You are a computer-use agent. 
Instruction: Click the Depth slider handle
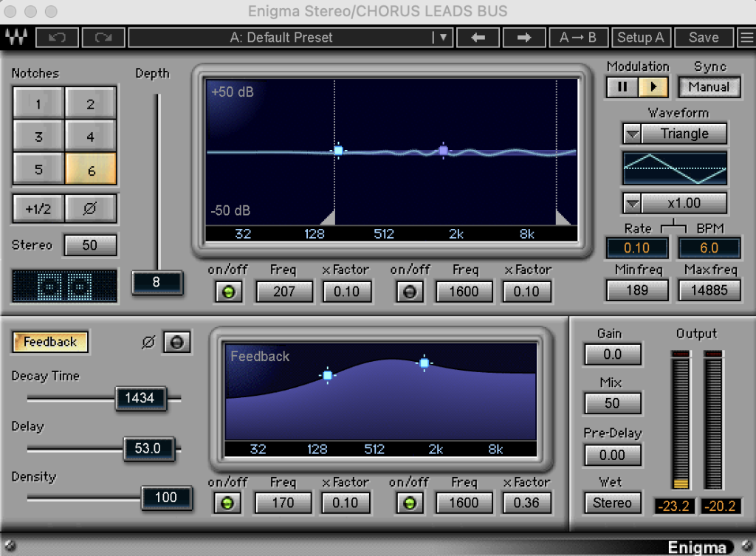click(157, 282)
